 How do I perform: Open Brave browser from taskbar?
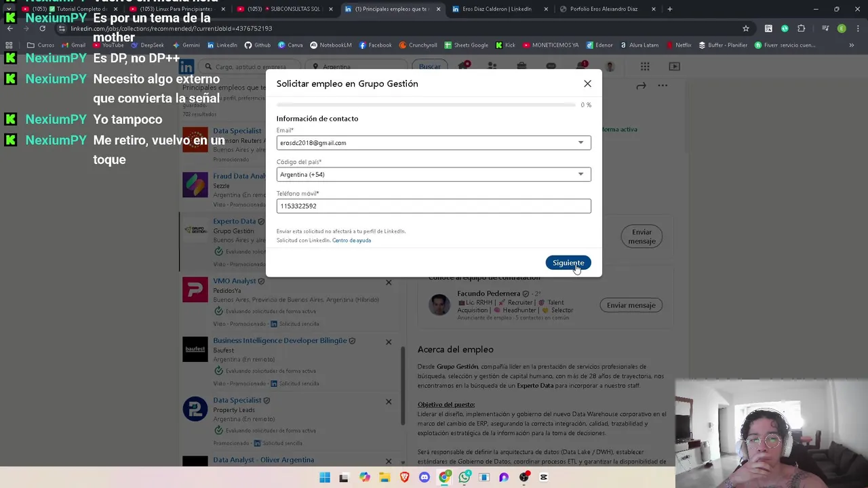coord(405,477)
